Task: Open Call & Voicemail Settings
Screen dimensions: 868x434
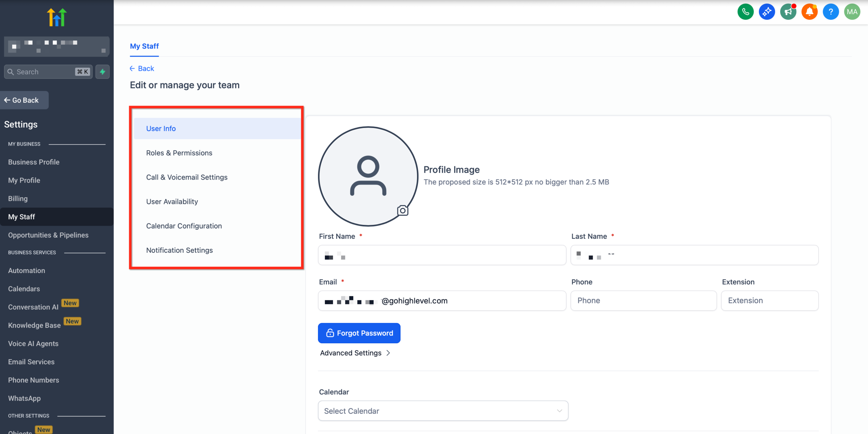Action: [187, 177]
